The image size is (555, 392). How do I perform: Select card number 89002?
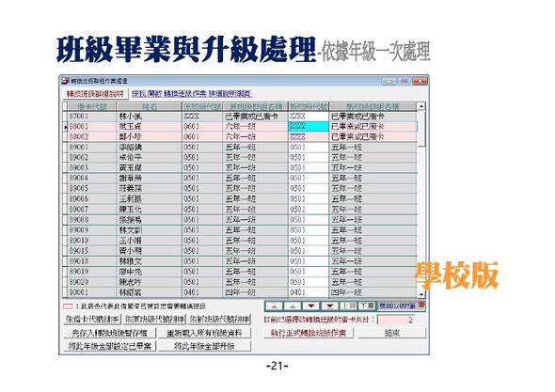(x=91, y=157)
